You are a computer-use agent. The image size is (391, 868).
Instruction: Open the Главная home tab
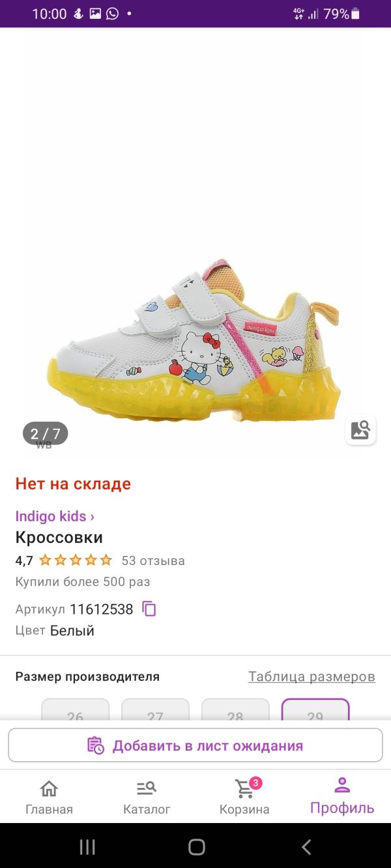tap(49, 796)
